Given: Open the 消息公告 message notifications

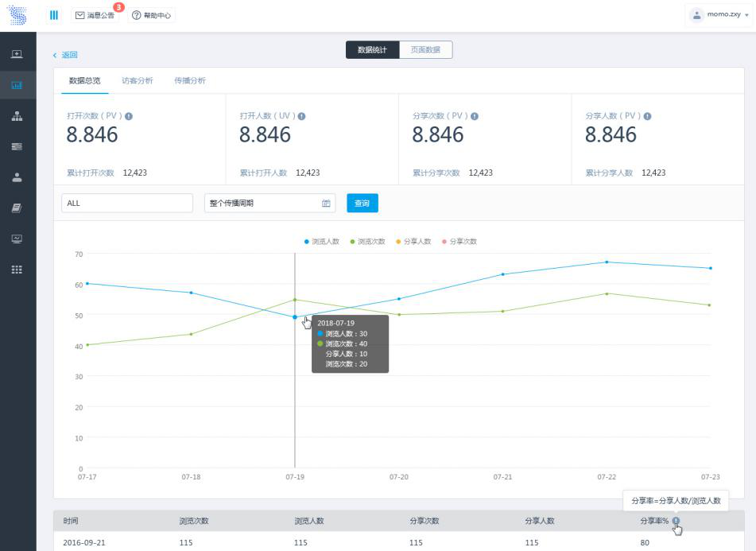Looking at the screenshot, I should pos(95,15).
